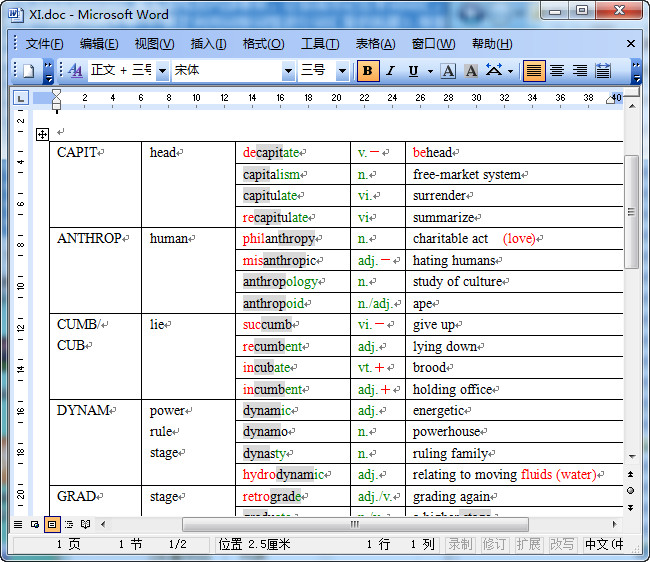The height and width of the screenshot is (562, 650).
Task: Select justify alignment button
Action: [x=534, y=71]
